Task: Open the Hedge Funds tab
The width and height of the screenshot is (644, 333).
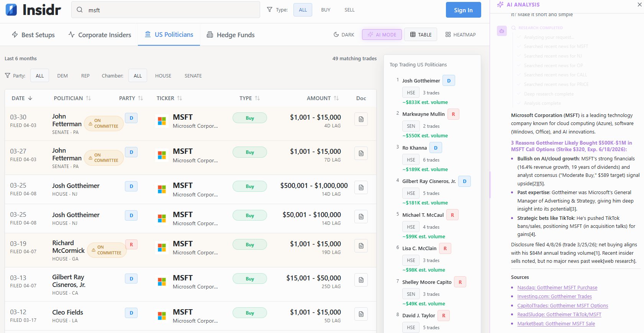Action: [231, 35]
